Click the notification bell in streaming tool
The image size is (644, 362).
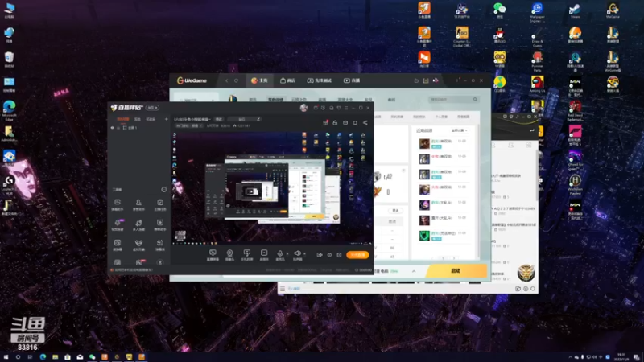tap(355, 123)
